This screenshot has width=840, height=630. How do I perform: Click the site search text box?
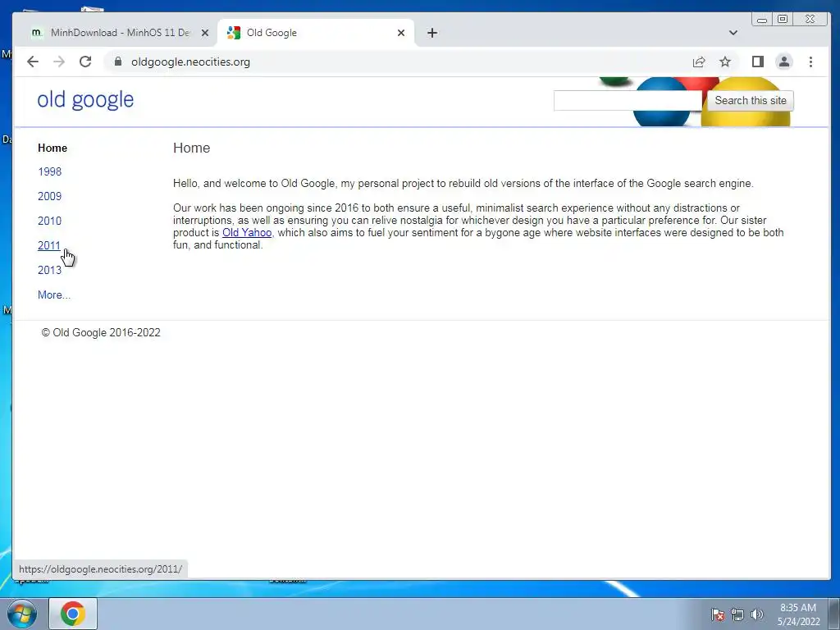tap(628, 101)
